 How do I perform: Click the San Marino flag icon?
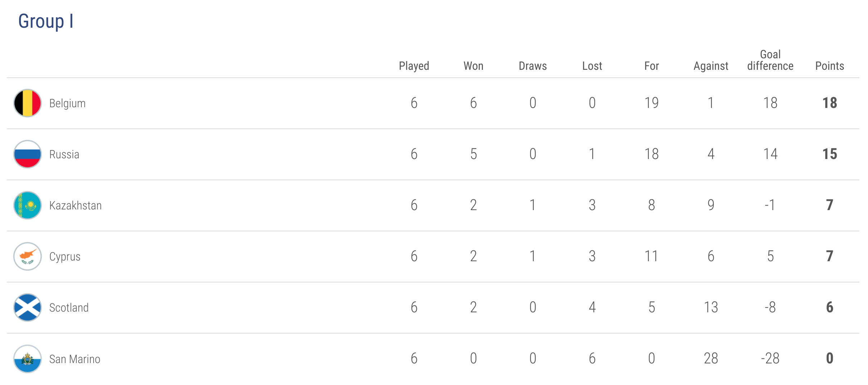pos(27,359)
